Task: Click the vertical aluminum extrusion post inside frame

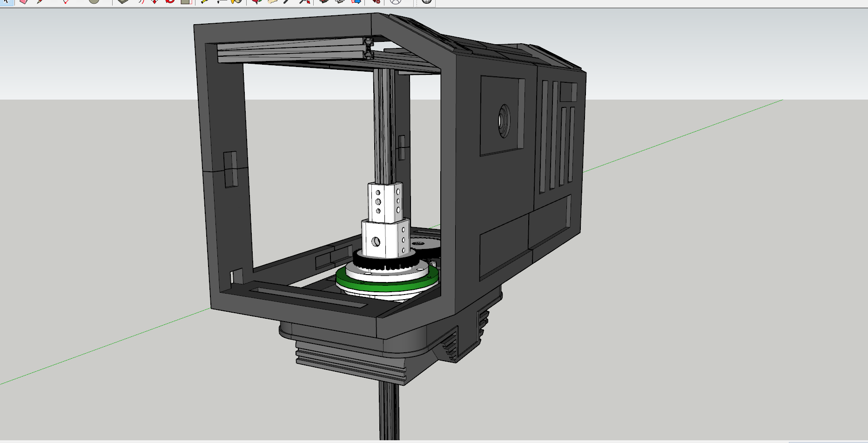Action: pos(384,126)
